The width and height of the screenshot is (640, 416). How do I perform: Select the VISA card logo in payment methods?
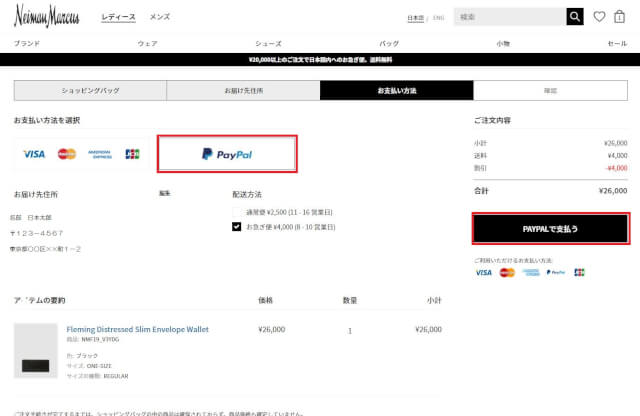(x=34, y=154)
